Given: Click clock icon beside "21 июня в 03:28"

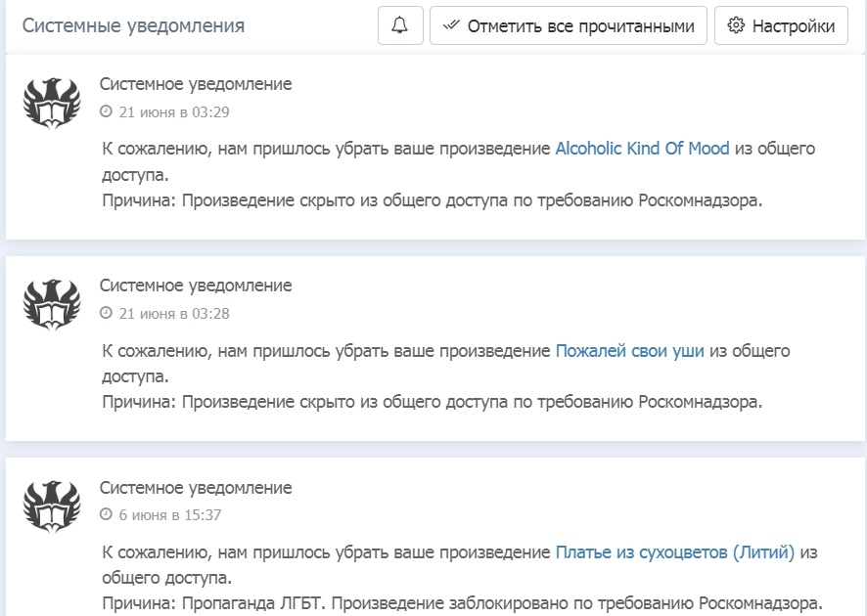Looking at the screenshot, I should [x=107, y=313].
